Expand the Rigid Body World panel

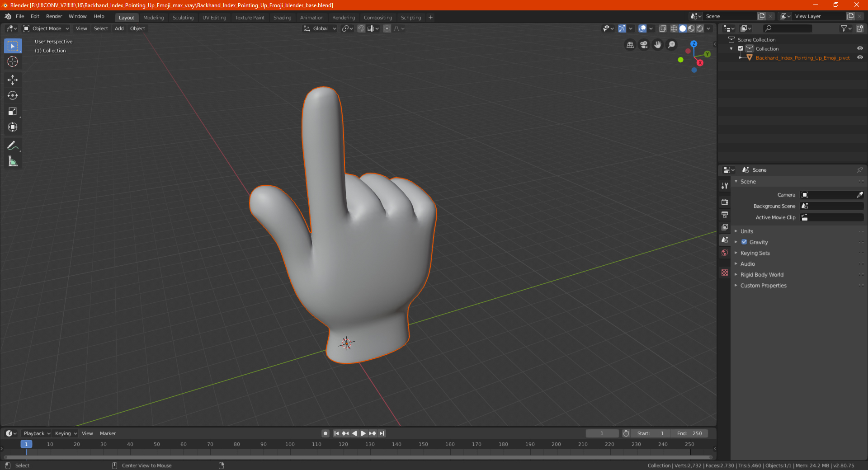(x=762, y=275)
